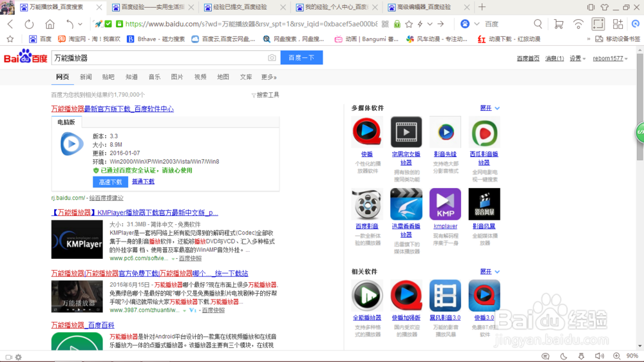Open a new browser tab with plus
Viewport: 644px width, 362px height.
(x=482, y=7)
